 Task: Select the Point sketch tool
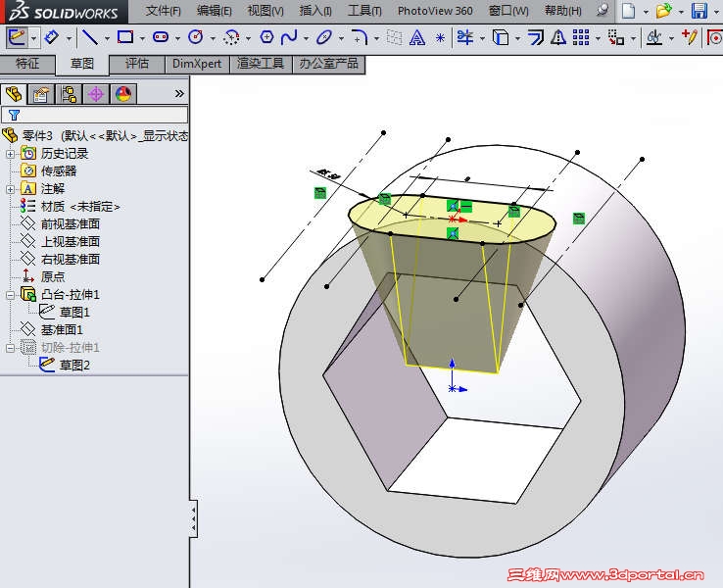click(x=440, y=38)
